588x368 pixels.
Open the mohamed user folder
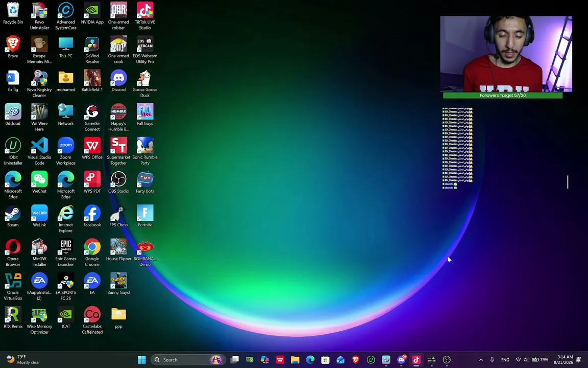(x=66, y=81)
